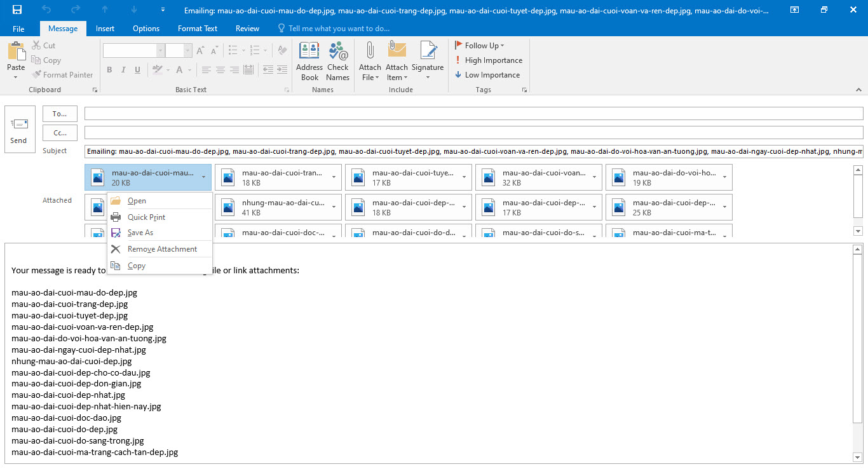868x469 pixels.
Task: Open dropdown of 41 KB nhung-mau-ao-dai attachment
Action: pyautogui.click(x=334, y=207)
